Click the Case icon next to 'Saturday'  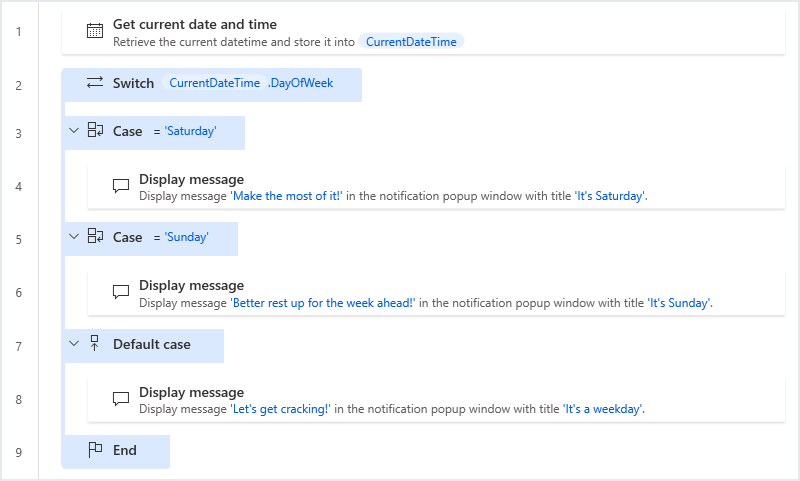point(95,130)
